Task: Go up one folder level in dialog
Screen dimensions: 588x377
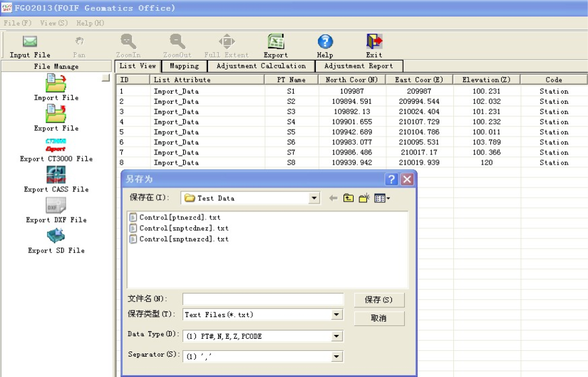Action: click(349, 198)
